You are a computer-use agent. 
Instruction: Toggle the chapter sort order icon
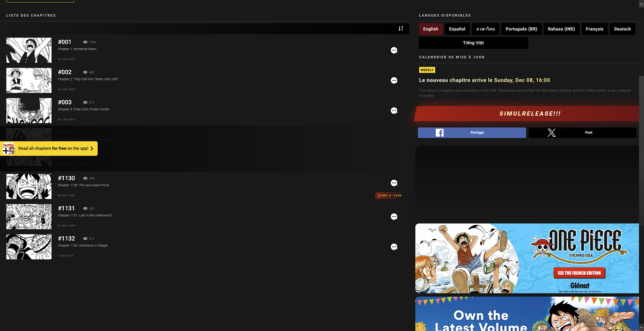coord(400,28)
